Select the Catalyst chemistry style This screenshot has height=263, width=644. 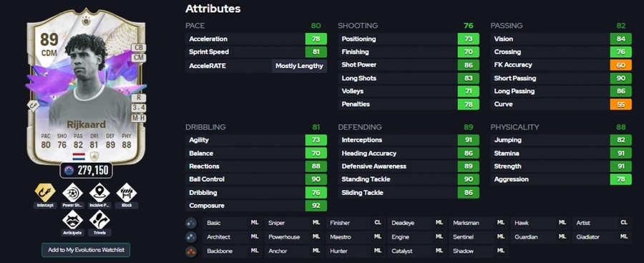click(417, 251)
